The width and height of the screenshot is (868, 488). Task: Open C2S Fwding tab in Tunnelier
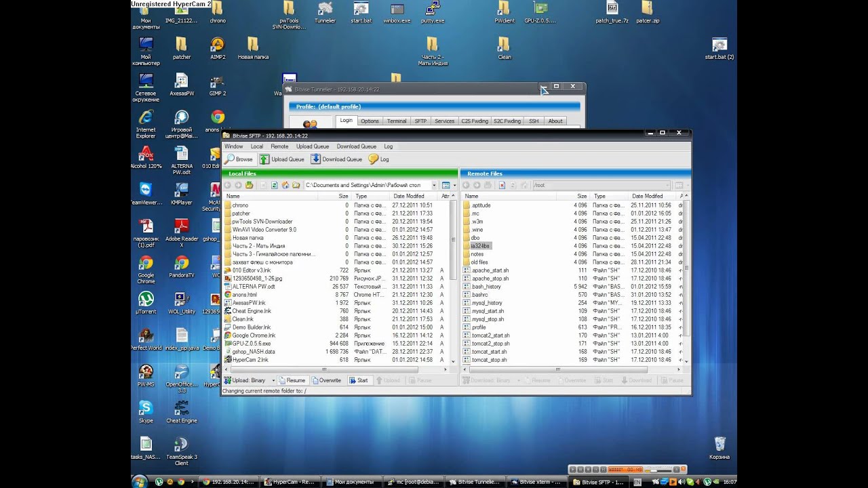(x=475, y=121)
